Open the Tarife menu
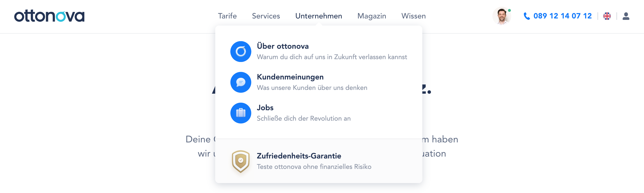 (x=227, y=16)
